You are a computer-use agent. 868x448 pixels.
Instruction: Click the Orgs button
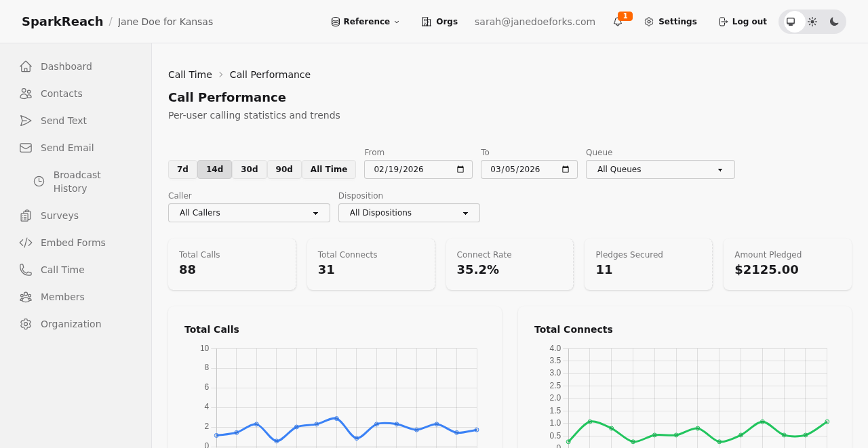pyautogui.click(x=439, y=22)
